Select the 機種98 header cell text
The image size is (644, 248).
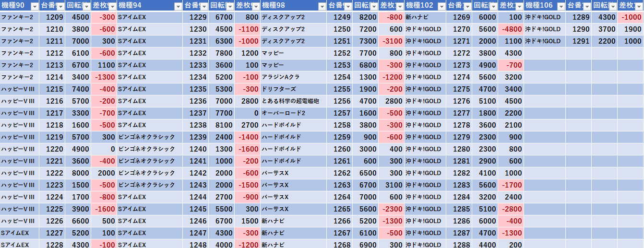(x=274, y=6)
